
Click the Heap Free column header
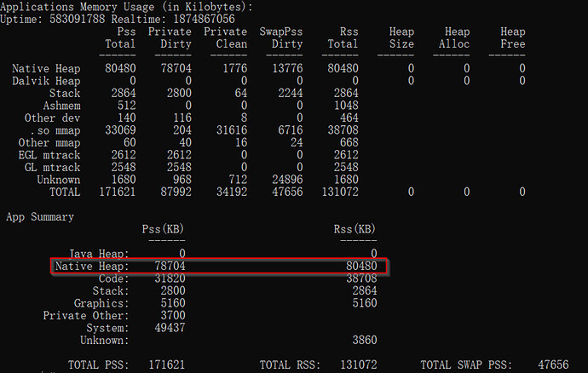(512, 37)
